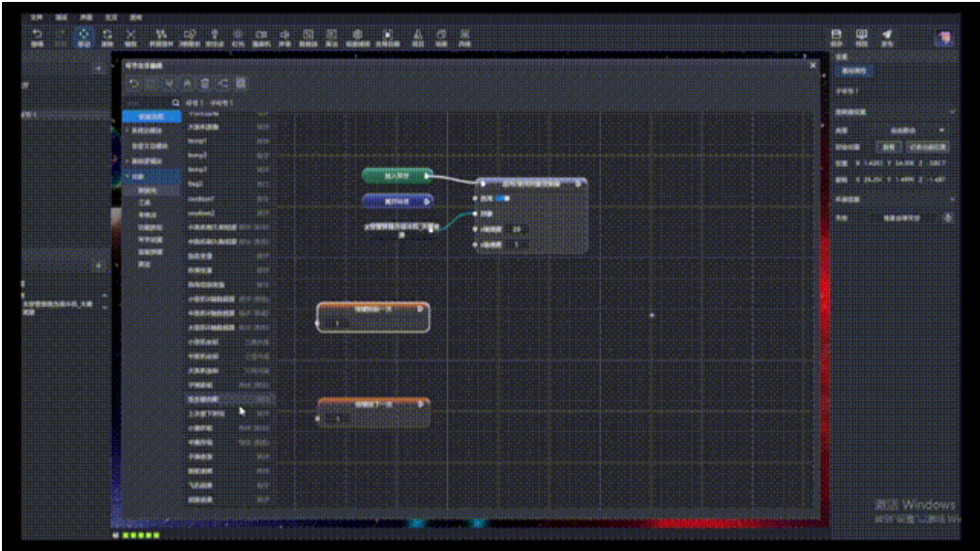980x551 pixels.
Task: Click the magnifier search icon above variable list
Action: pyautogui.click(x=175, y=101)
